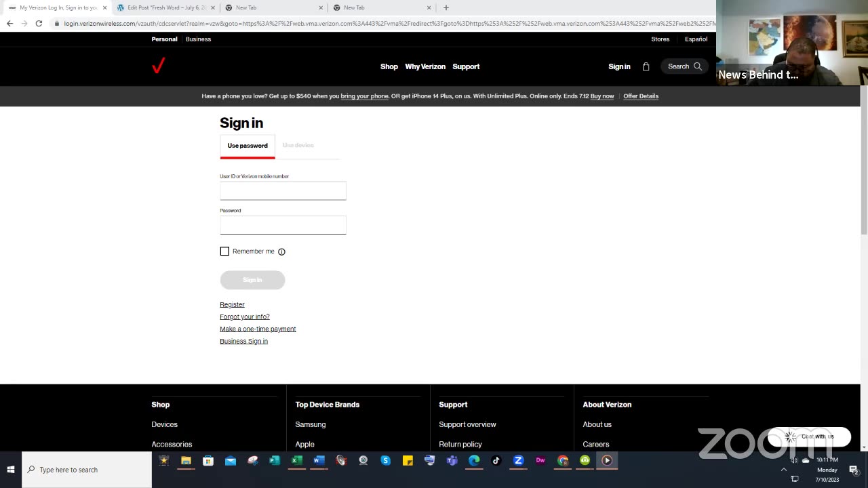Open About us footer link
Screen dimensions: 868x488
click(x=597, y=424)
